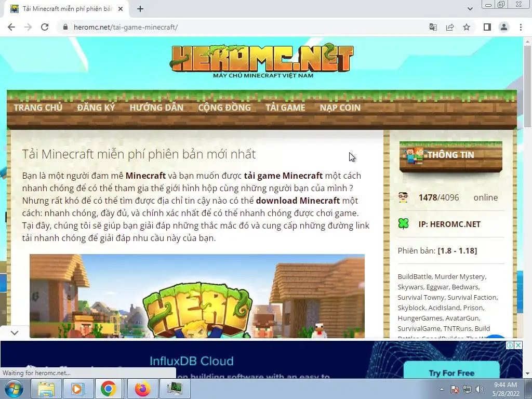532x399 pixels.
Task: Open a new tab with the plus button
Action: (x=140, y=9)
